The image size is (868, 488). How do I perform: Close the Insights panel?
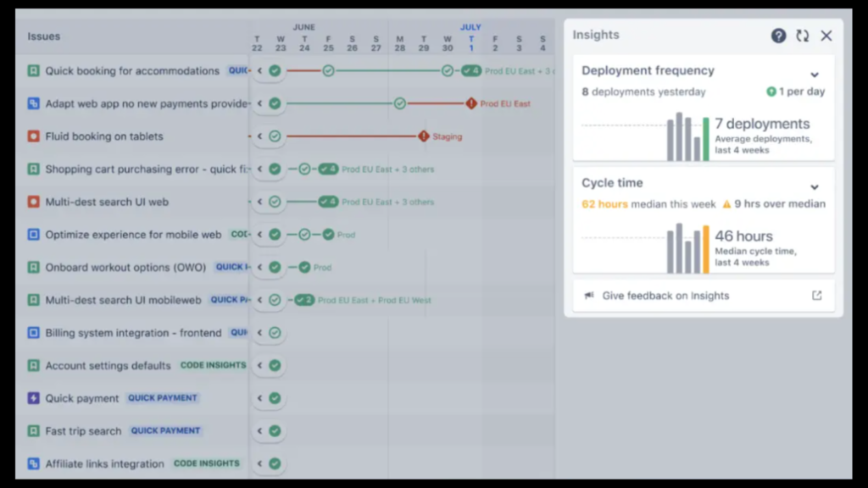pos(826,36)
